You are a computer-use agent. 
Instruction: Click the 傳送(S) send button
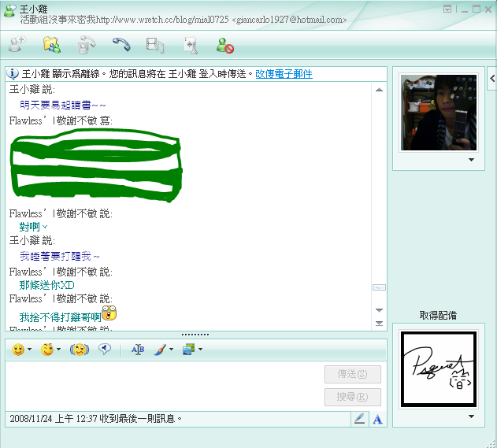[352, 374]
